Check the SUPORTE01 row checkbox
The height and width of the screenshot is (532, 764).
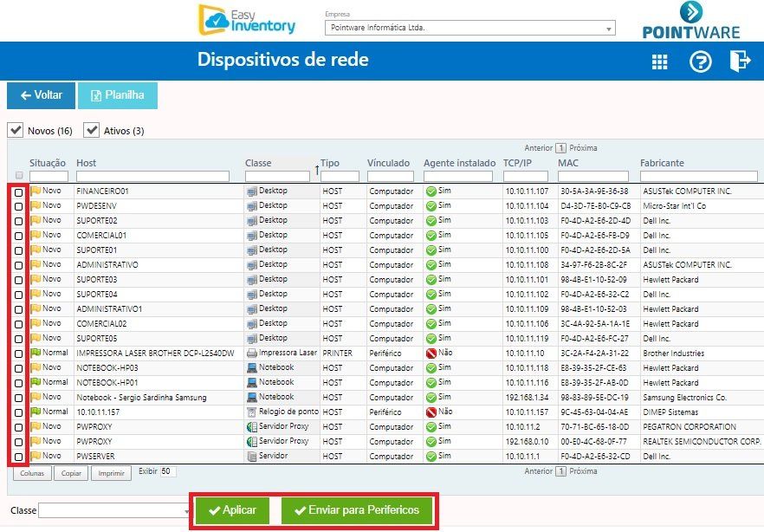(18, 251)
